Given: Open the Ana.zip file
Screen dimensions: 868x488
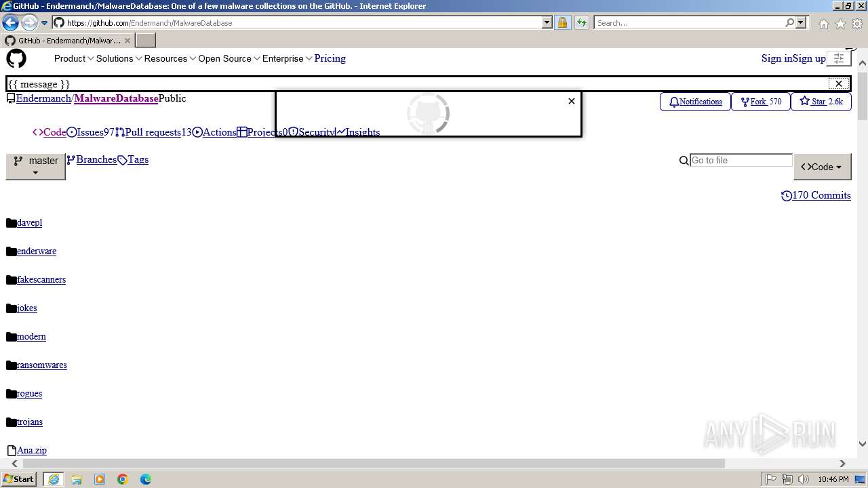Looking at the screenshot, I should coord(32,450).
